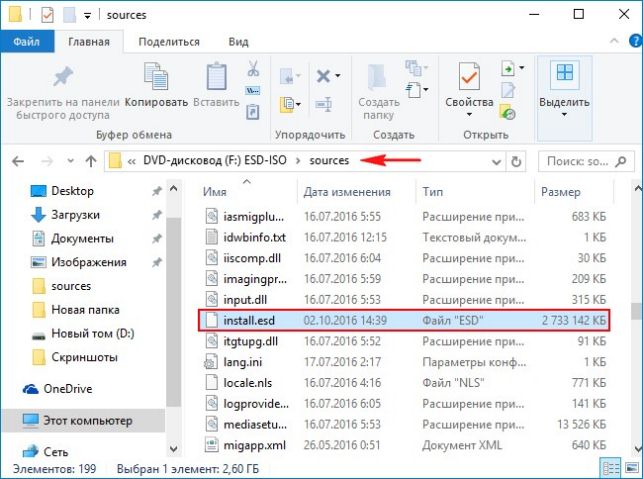Click the new item icon
Screen dimensions: 643x479
[413, 68]
